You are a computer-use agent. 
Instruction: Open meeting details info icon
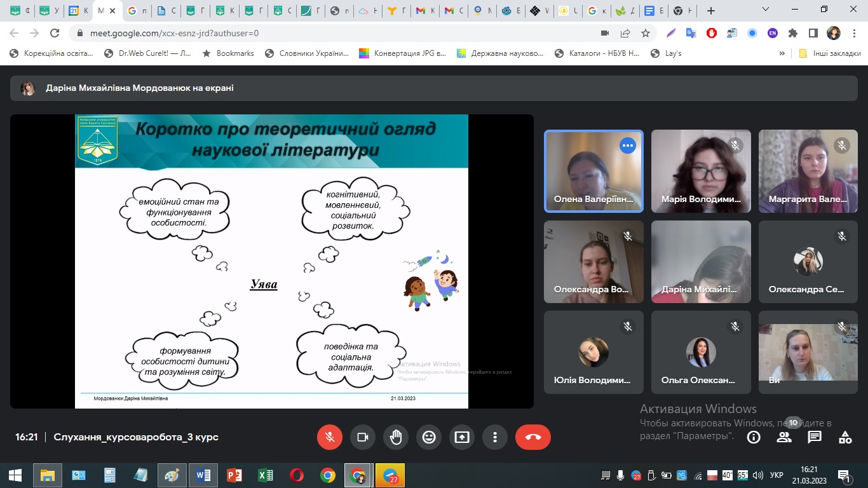coord(754,437)
